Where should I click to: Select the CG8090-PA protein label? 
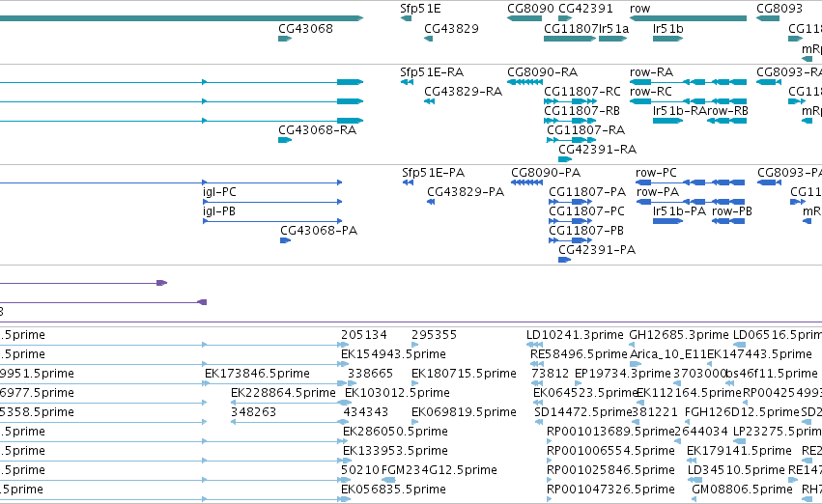[546, 173]
